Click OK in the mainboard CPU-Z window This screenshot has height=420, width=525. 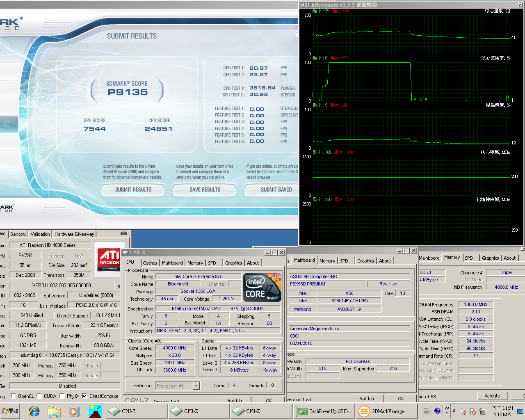point(401,398)
